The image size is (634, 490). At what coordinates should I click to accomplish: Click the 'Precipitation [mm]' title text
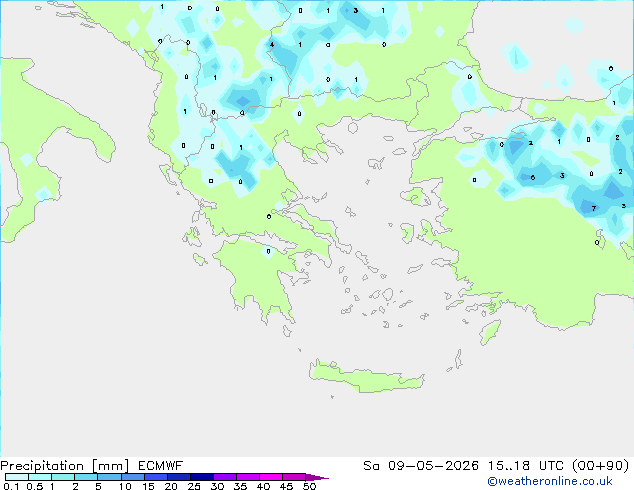click(x=65, y=466)
